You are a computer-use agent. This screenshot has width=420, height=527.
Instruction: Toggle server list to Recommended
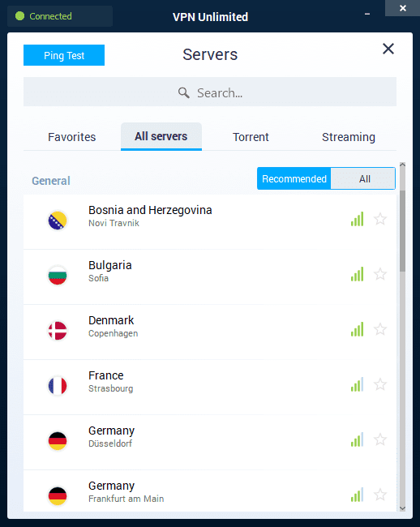[x=294, y=178]
